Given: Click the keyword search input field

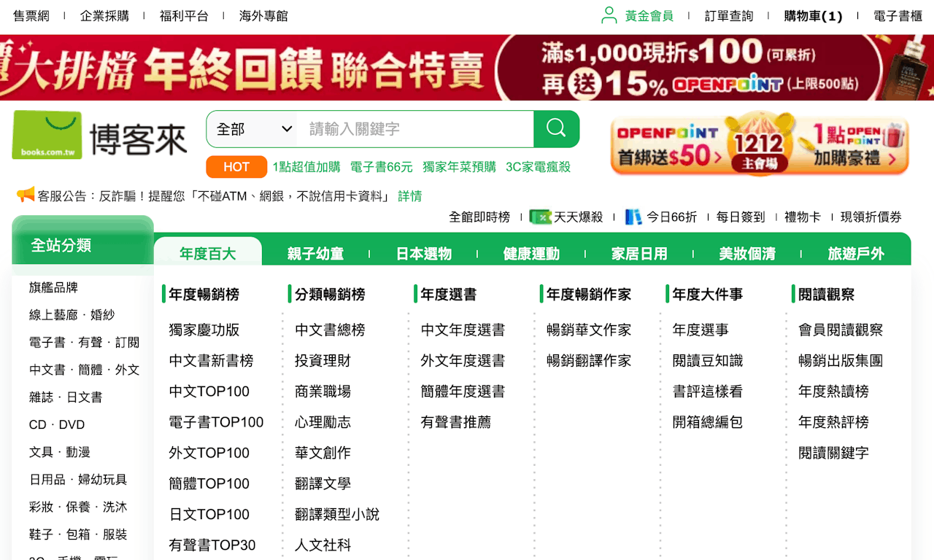Looking at the screenshot, I should [416, 128].
